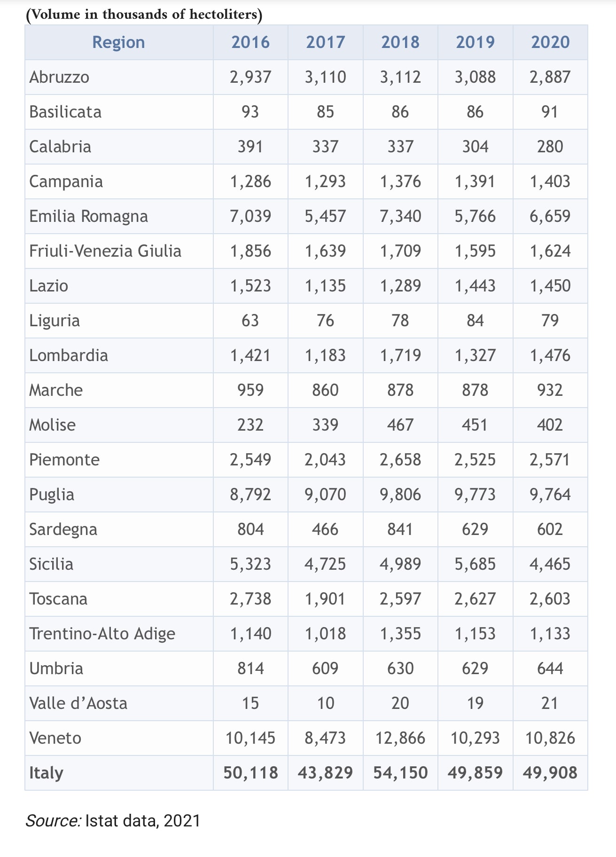Click the 2020 column header
616x857 pixels.
click(x=550, y=42)
